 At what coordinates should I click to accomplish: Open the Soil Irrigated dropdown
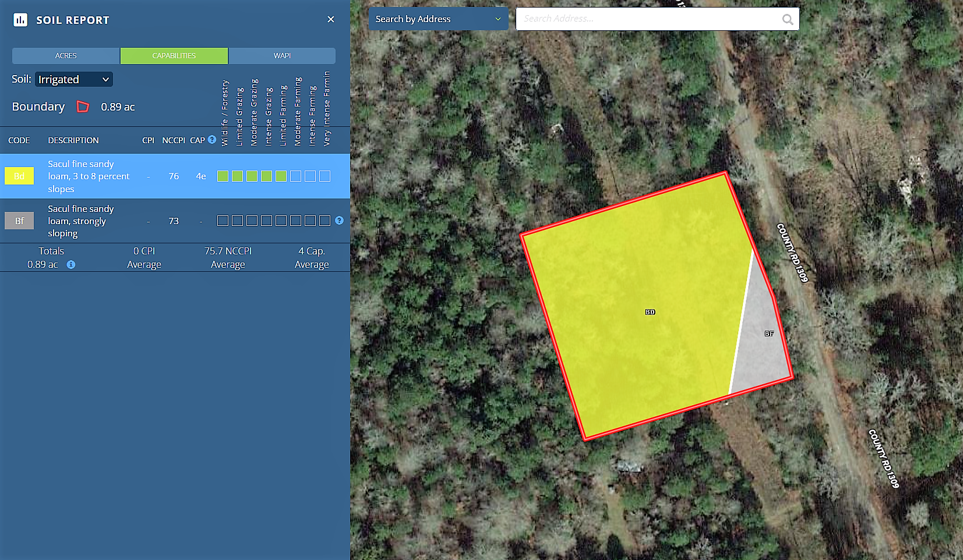(x=74, y=79)
